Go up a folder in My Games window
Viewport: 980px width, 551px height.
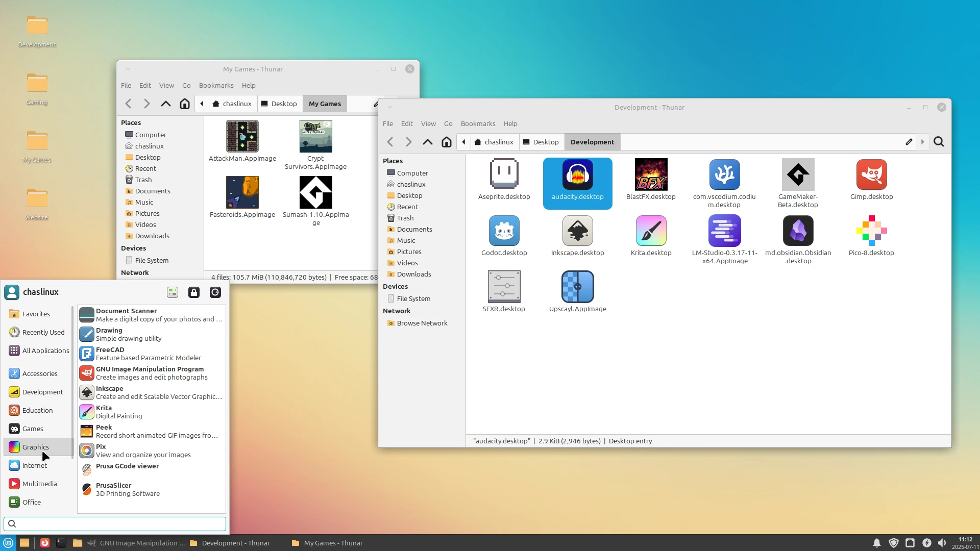pos(166,104)
